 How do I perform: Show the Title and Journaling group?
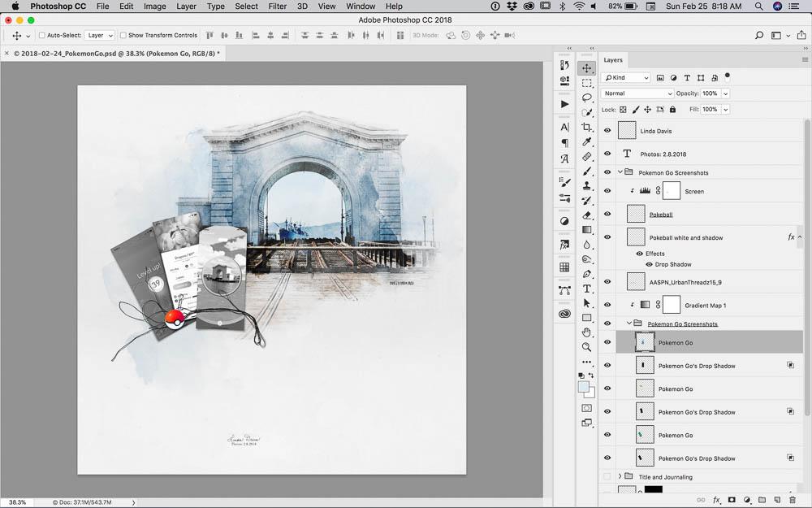[x=607, y=476]
